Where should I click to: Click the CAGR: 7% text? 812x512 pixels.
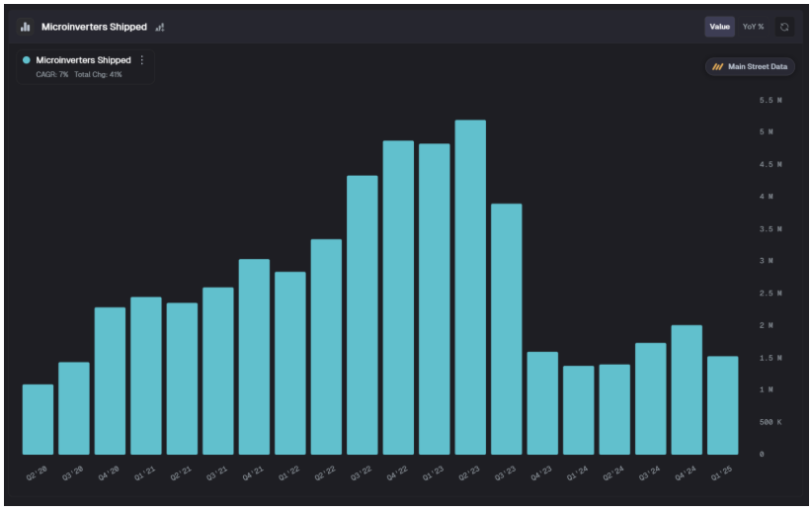pos(51,74)
